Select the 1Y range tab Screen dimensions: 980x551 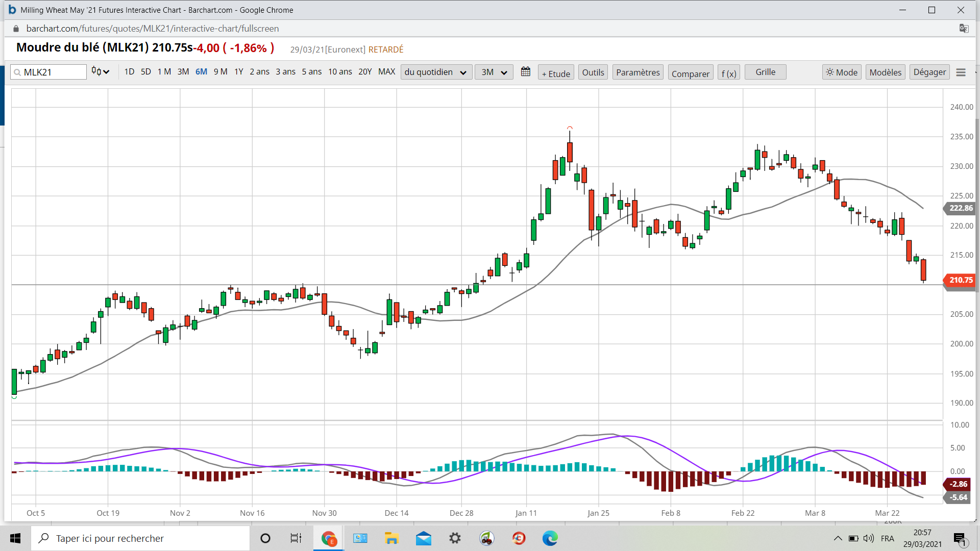(238, 72)
